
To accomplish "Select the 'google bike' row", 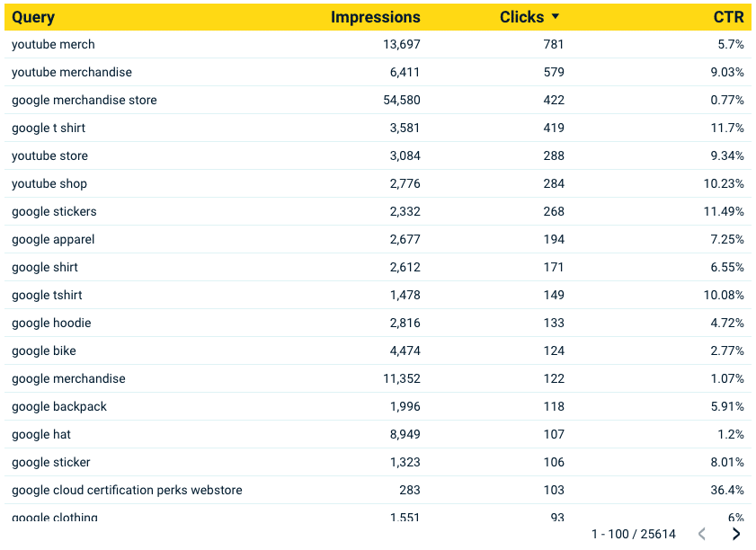I will coord(44,351).
